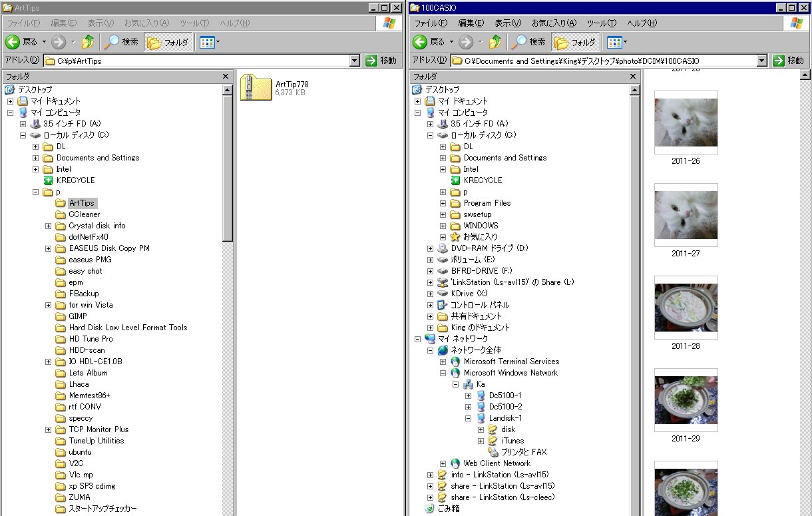Toggle the Folders pane button in 100CASIO window

tap(576, 42)
